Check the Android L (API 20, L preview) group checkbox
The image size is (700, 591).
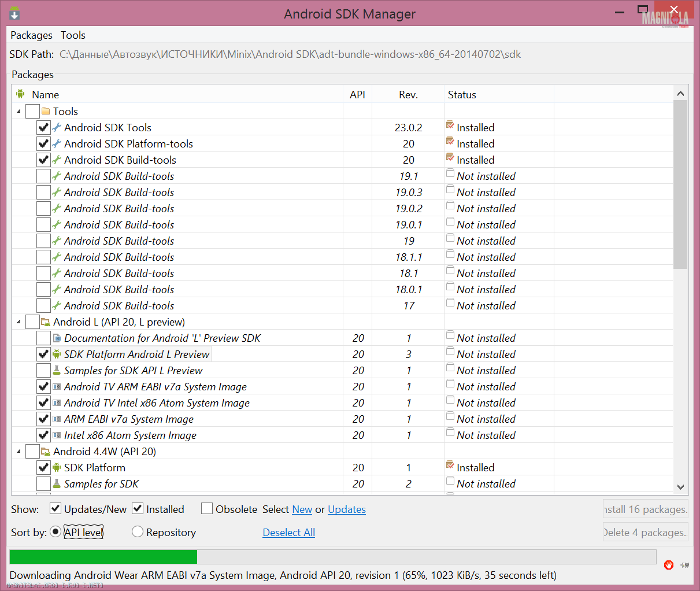click(32, 322)
